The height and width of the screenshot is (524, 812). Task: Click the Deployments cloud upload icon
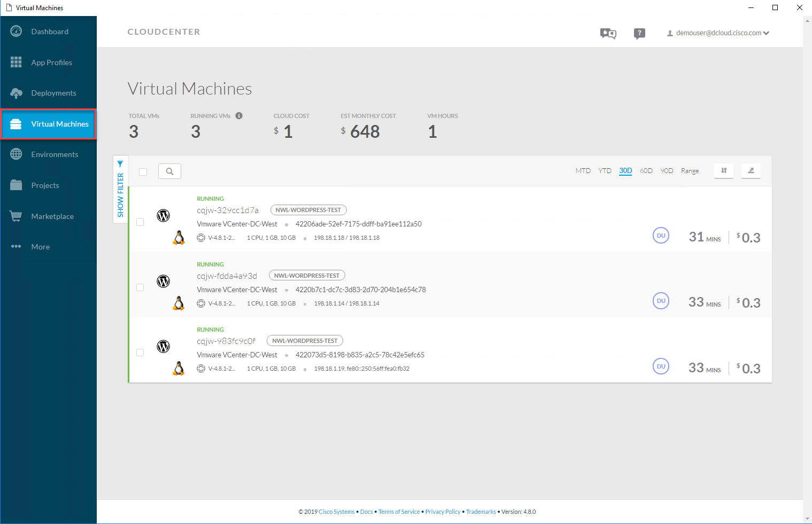[x=16, y=93]
